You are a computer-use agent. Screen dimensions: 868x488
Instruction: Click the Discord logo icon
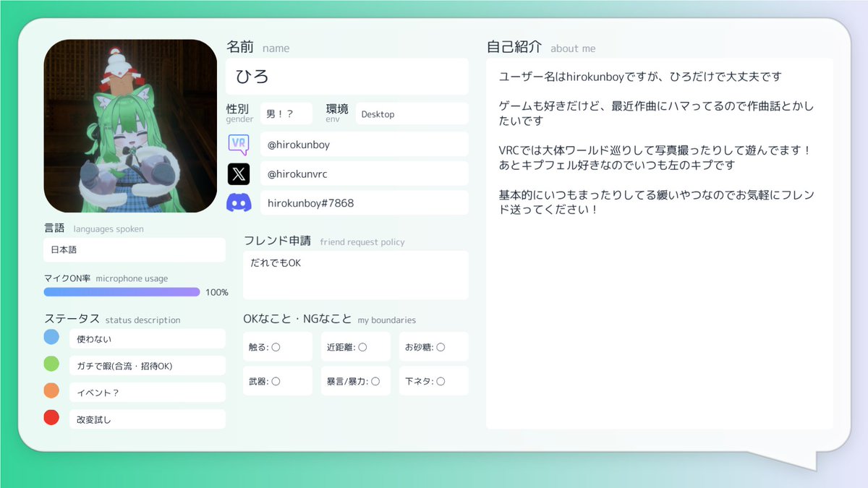(239, 203)
